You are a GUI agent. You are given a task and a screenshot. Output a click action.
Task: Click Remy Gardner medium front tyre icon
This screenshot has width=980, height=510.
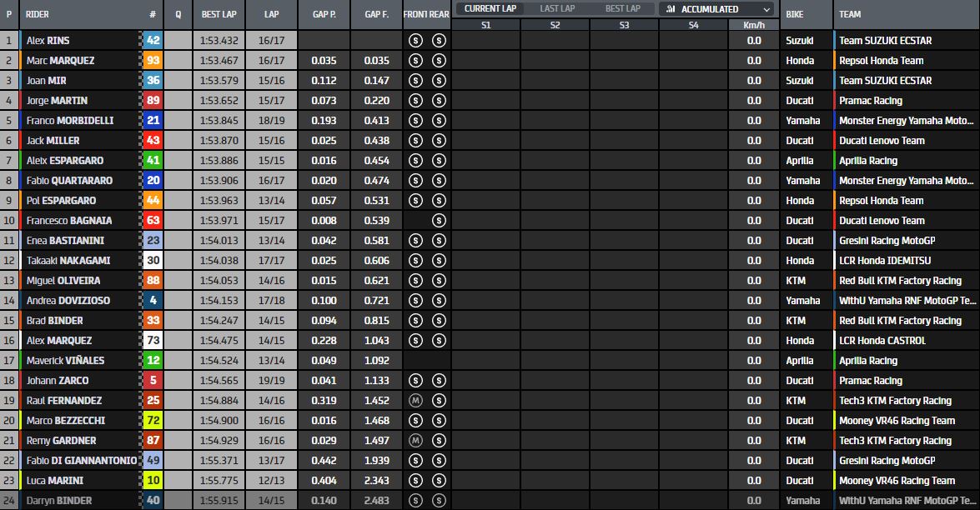pyautogui.click(x=415, y=440)
